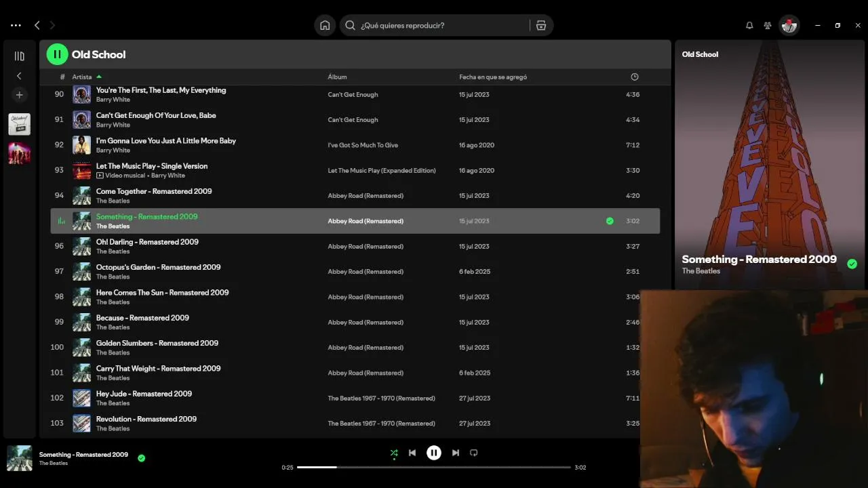Viewport: 868px width, 488px height.
Task: Open the Old School playlist thumbnail in sidebar
Action: [19, 125]
